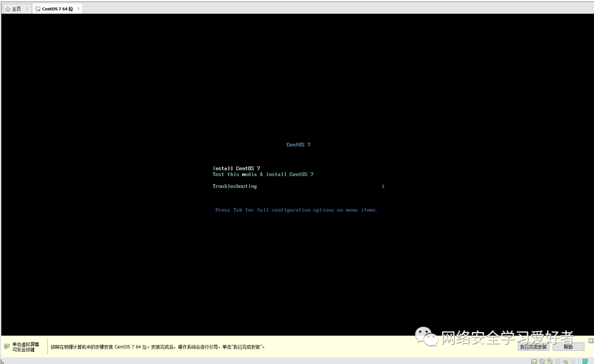Image resolution: width=594 pixels, height=364 pixels.
Task: Click 'Press Tab for full configuration options' text
Action: [296, 210]
